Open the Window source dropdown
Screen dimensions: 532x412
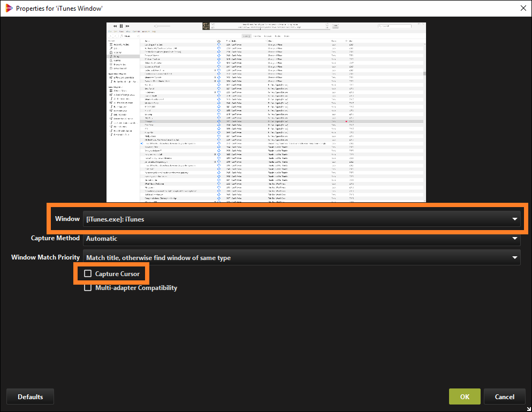point(301,219)
